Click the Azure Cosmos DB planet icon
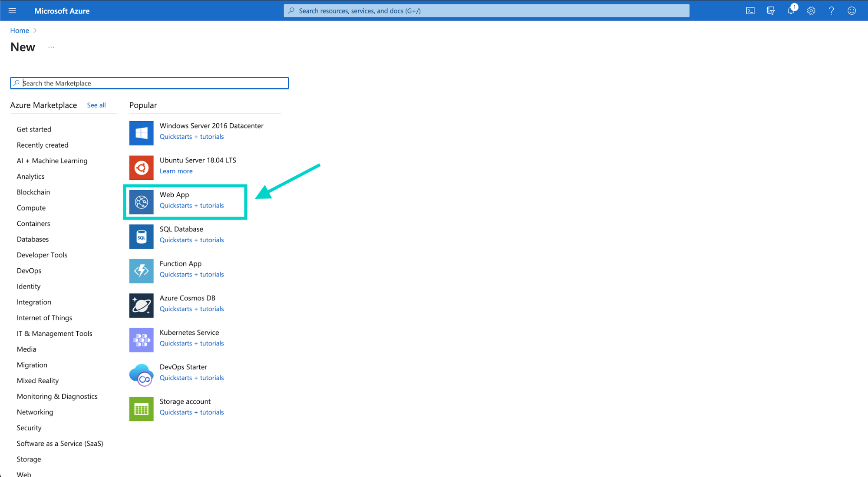This screenshot has height=477, width=868. [141, 306]
